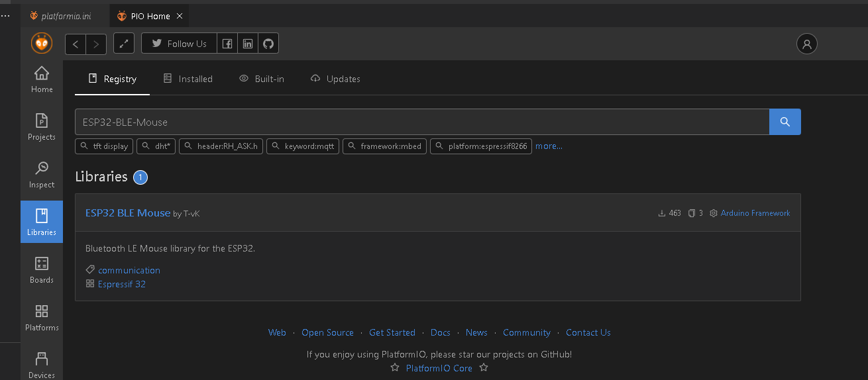Close the PIO Home tab
The image size is (868, 380).
(179, 16)
